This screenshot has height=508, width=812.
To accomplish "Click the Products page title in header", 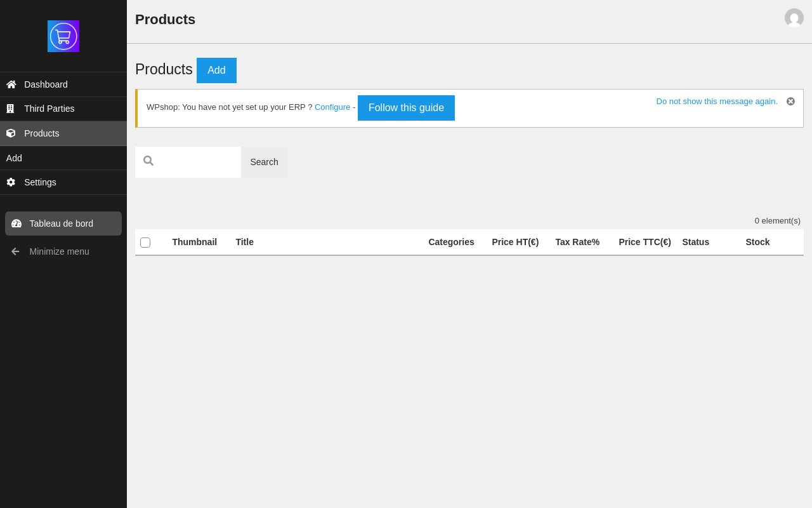I will tap(165, 20).
